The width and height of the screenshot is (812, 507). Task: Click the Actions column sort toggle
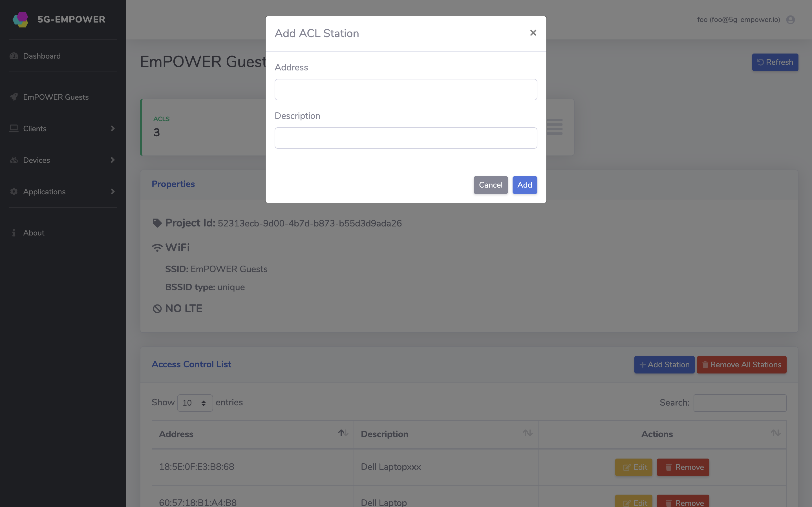tap(776, 433)
